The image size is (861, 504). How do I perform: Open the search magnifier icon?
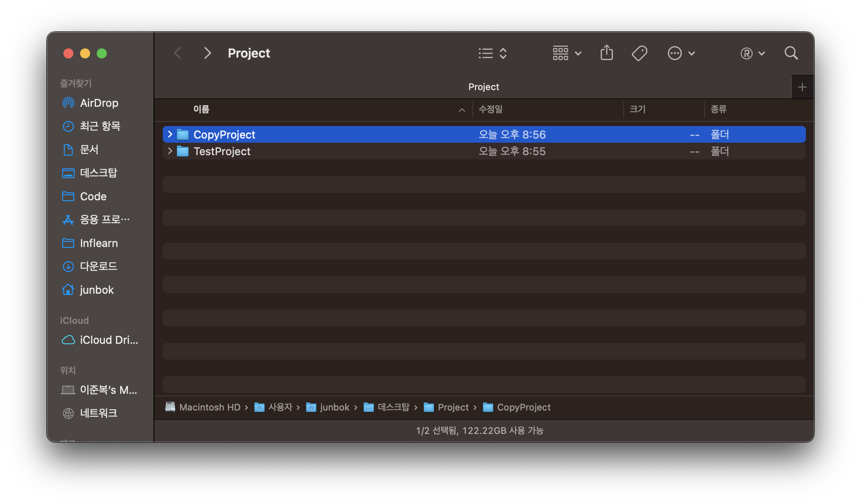pos(791,53)
